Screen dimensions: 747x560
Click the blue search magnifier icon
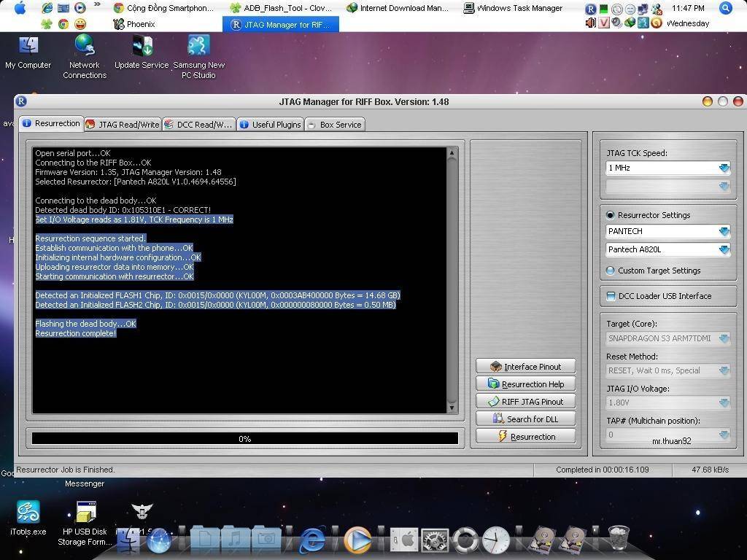726,7
